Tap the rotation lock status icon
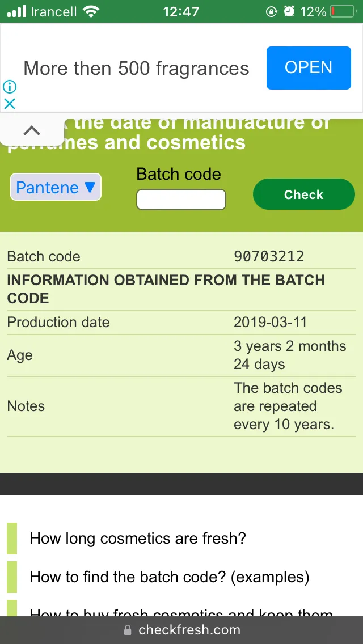The width and height of the screenshot is (363, 644). (272, 11)
